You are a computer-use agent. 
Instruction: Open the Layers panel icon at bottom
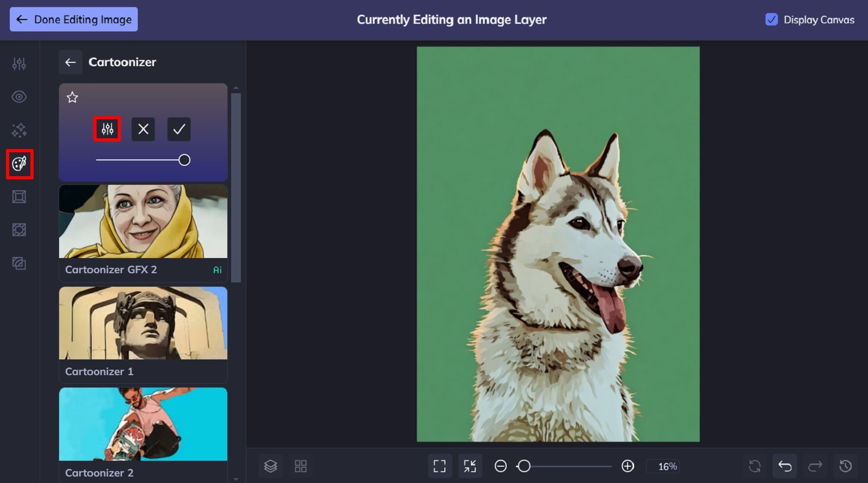coord(271,466)
